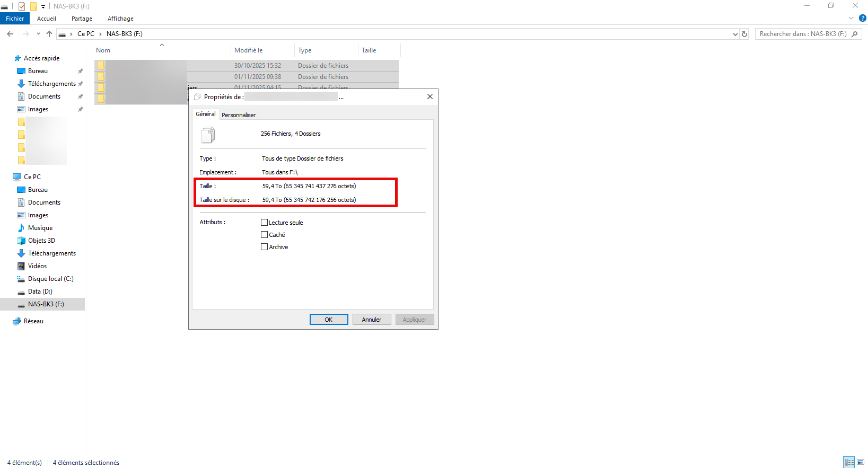Click the search box for NAS-BK3

coord(803,34)
